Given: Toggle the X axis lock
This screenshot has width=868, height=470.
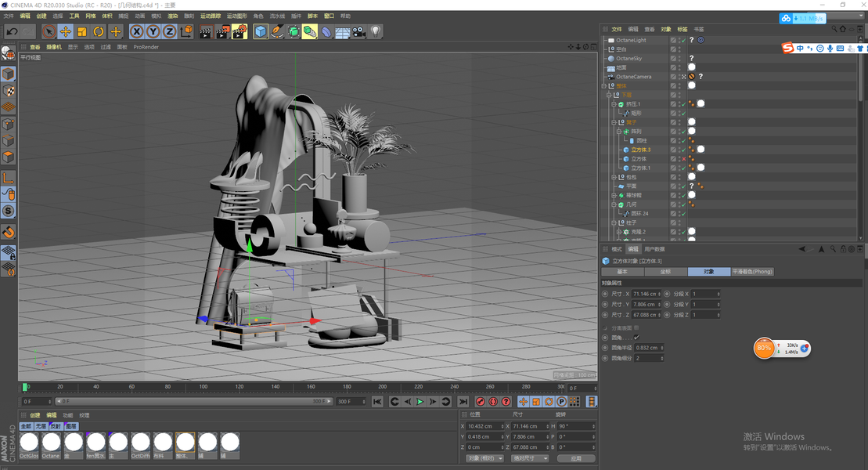Looking at the screenshot, I should 137,31.
